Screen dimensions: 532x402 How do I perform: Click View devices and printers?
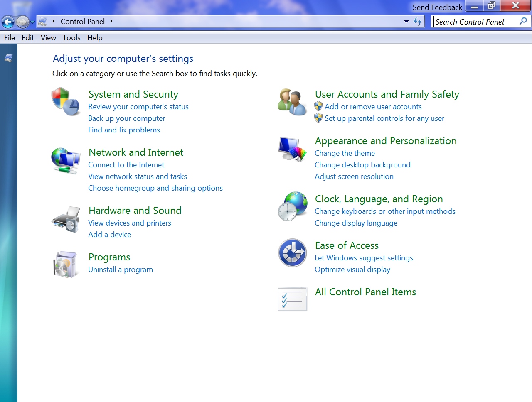click(x=130, y=223)
